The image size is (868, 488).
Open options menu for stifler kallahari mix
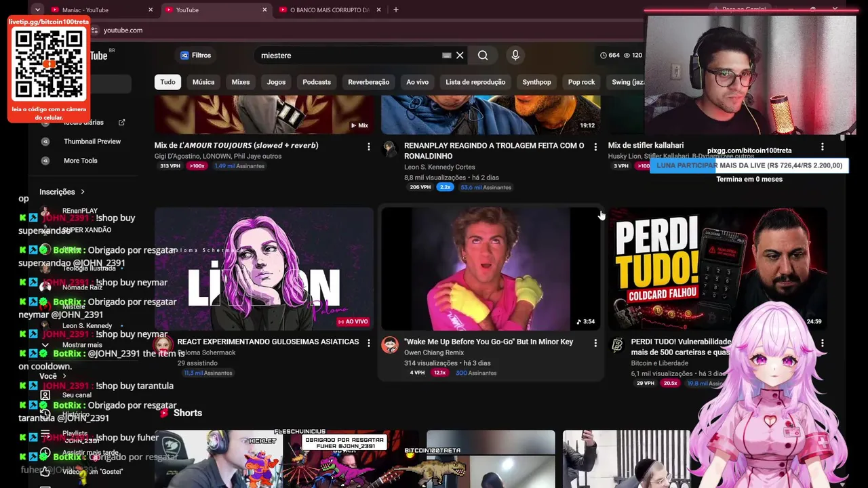[x=822, y=146]
